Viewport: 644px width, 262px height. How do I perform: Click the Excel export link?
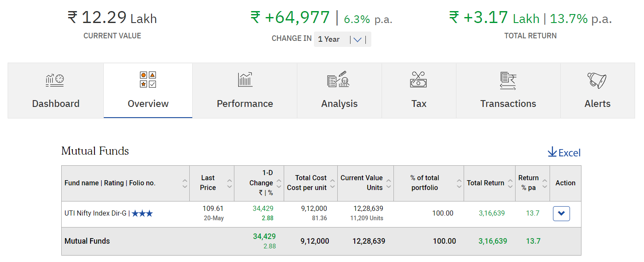[x=569, y=153]
